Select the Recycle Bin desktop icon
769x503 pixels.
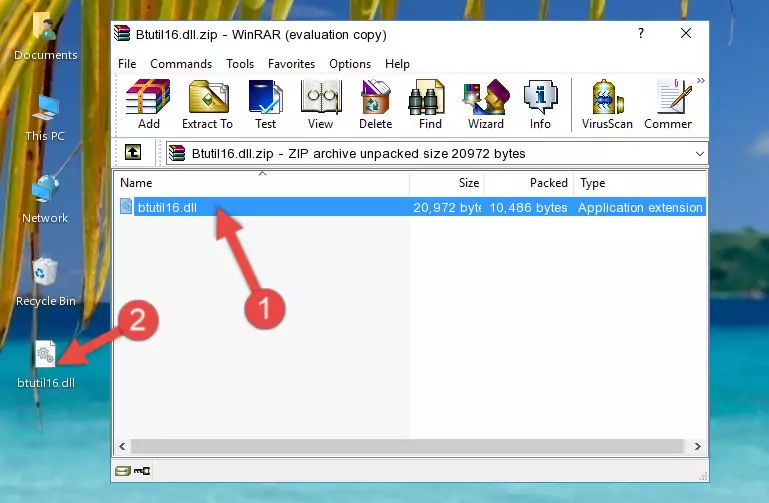pos(46,282)
